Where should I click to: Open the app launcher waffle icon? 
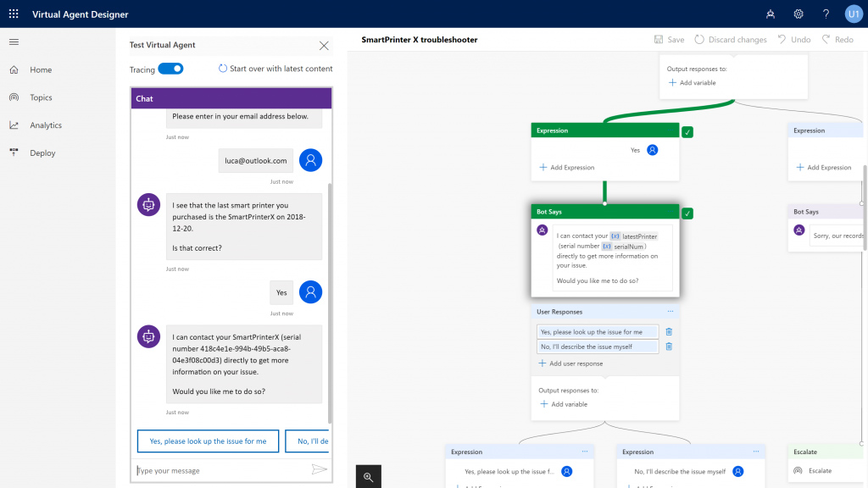tap(14, 14)
